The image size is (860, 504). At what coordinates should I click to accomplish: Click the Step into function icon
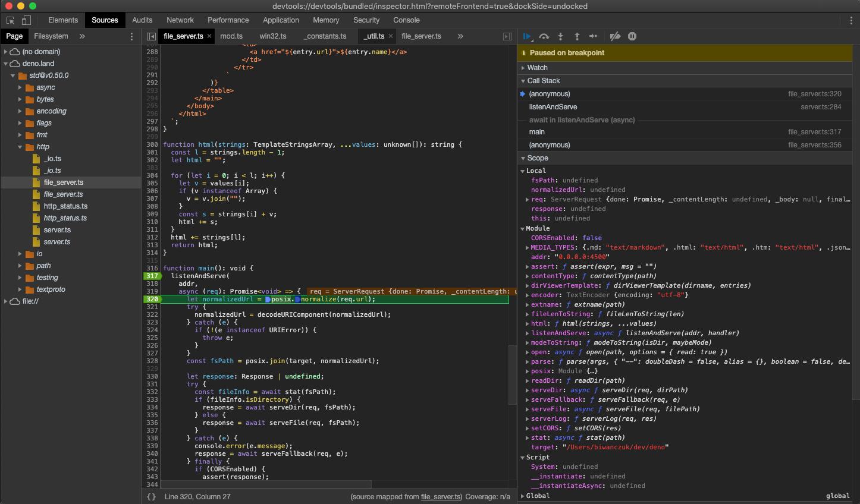tap(560, 36)
